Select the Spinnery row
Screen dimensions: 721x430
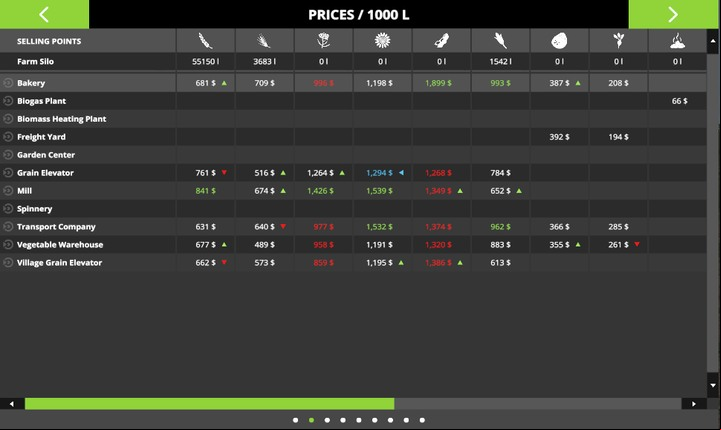tap(353, 208)
